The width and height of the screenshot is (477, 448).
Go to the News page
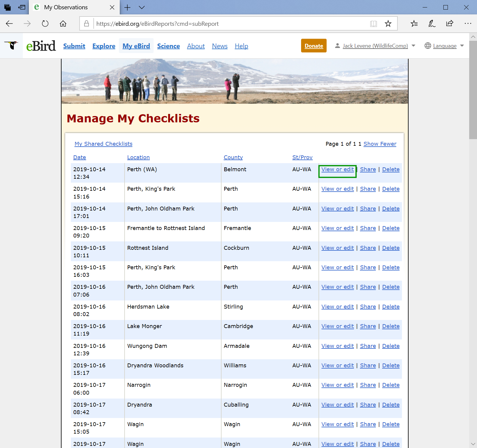[x=220, y=46]
